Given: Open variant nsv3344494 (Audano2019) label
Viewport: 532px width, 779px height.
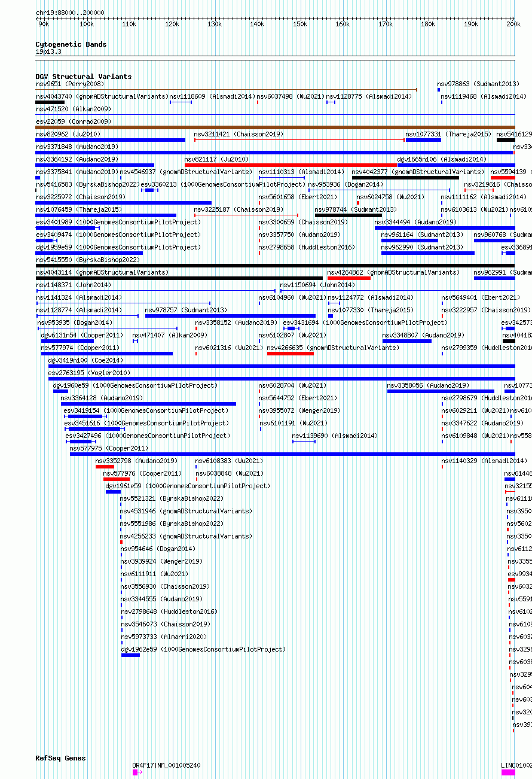Looking at the screenshot, I should click(416, 223).
